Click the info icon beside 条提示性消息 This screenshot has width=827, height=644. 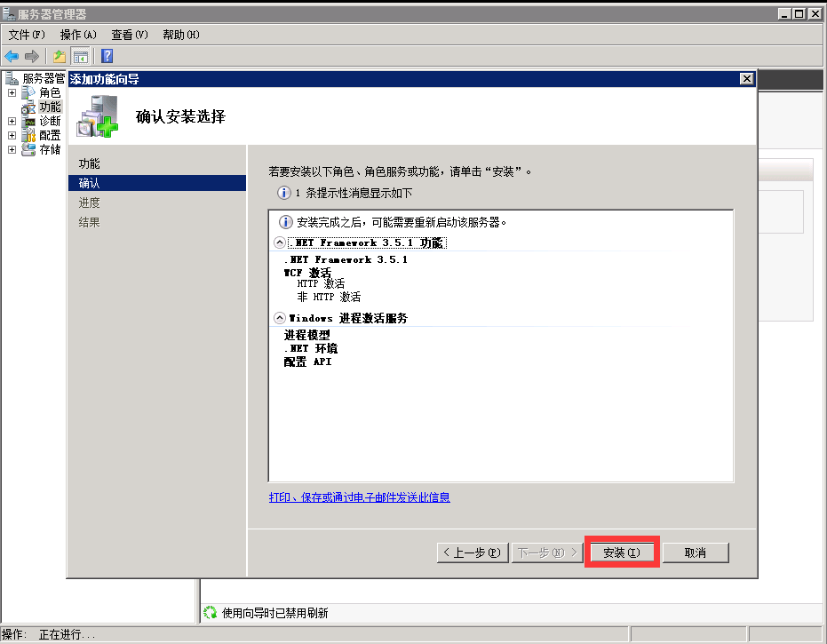pyautogui.click(x=284, y=193)
